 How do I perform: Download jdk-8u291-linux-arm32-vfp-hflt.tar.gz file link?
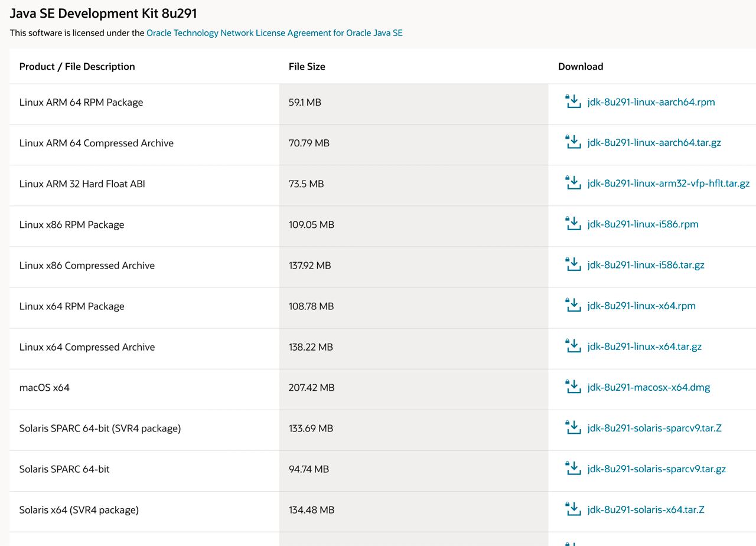click(x=669, y=184)
